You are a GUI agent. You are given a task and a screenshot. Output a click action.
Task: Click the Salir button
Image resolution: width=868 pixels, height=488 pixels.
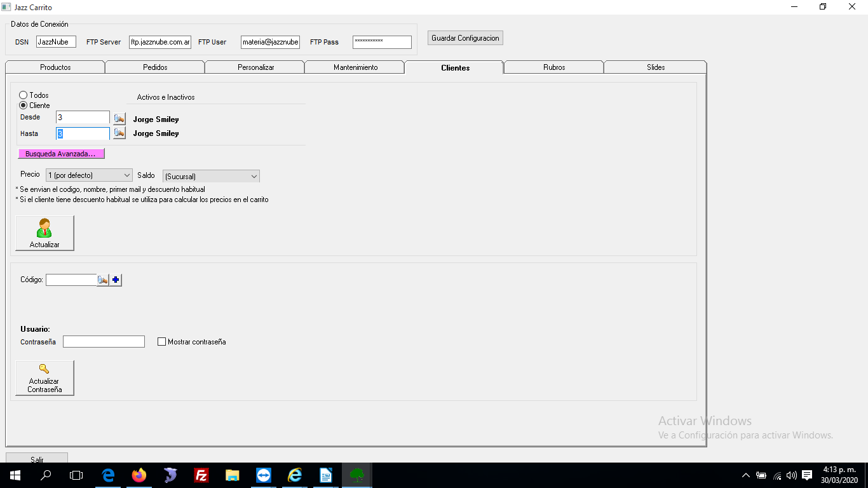(x=37, y=458)
